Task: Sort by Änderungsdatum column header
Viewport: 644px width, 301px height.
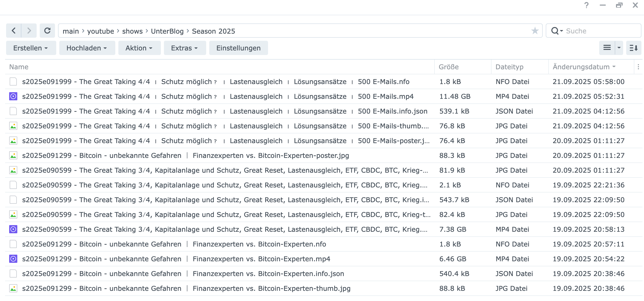Action: (x=581, y=67)
